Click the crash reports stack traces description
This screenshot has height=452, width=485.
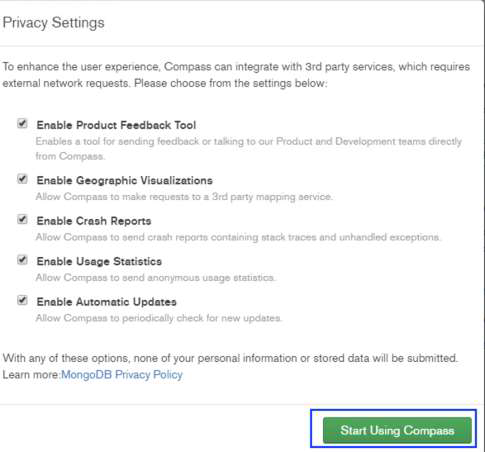tap(238, 237)
